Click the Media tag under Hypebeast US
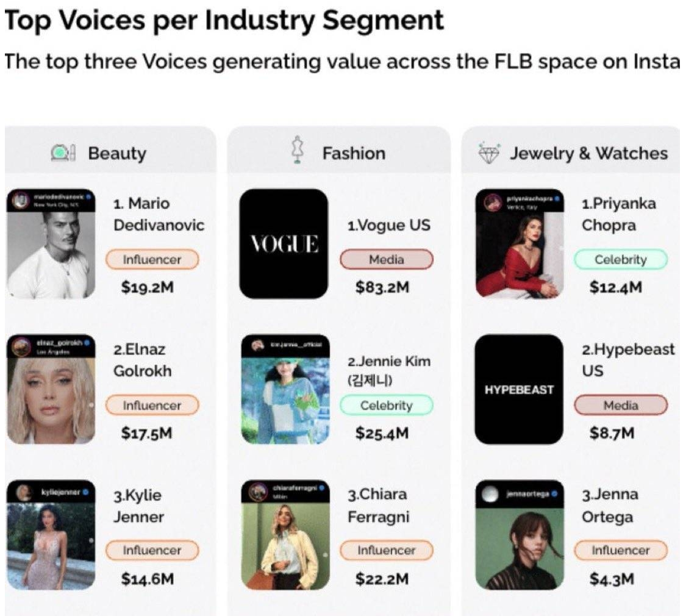The image size is (683, 616). [x=621, y=406]
